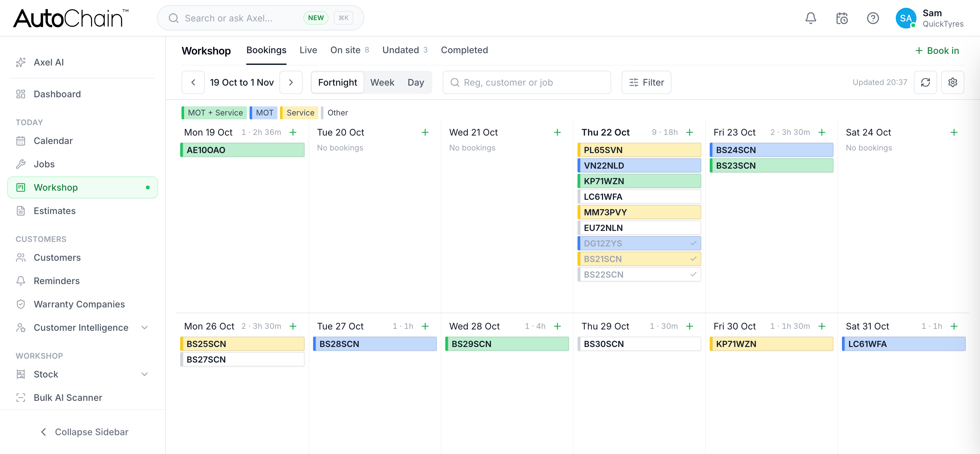Screen dimensions: 980x454
Task: Open booking PL65SVN
Action: pyautogui.click(x=639, y=150)
